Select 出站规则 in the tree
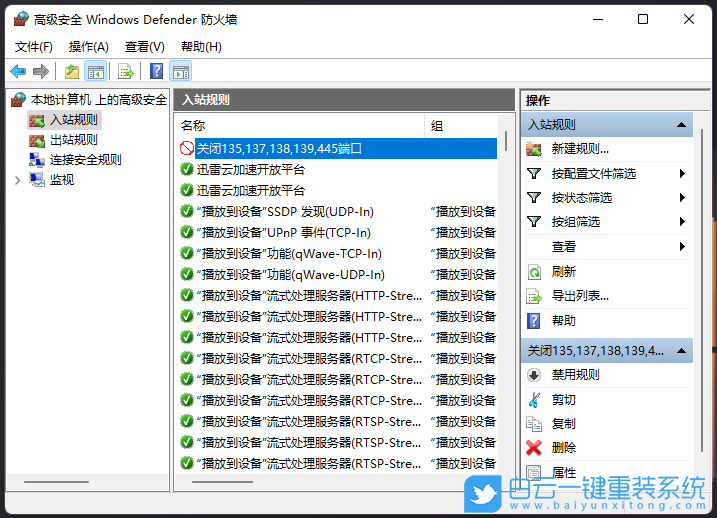The height and width of the screenshot is (518, 717). click(x=74, y=140)
